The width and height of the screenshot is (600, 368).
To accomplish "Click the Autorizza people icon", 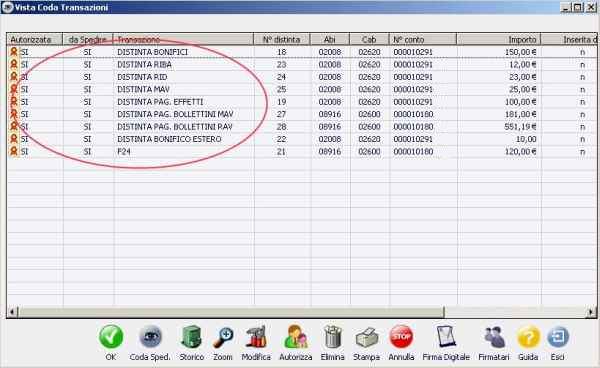I will click(295, 337).
